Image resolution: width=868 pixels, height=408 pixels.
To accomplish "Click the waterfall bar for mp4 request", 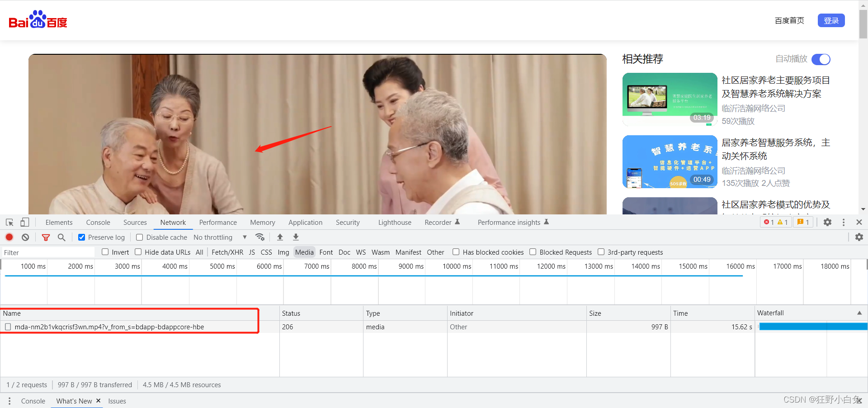I will tap(813, 327).
